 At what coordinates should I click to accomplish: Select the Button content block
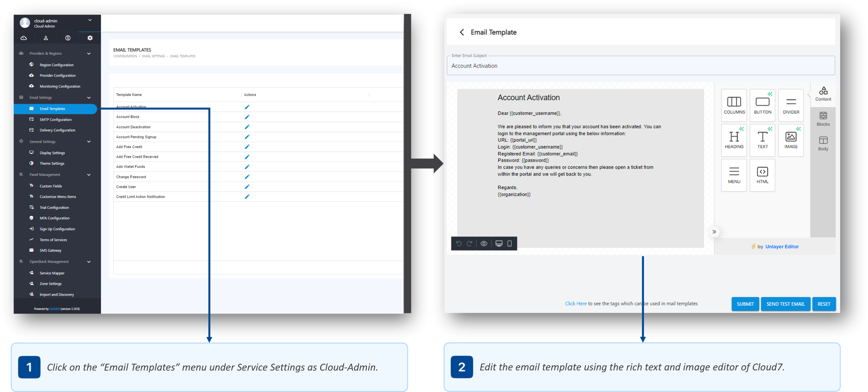[762, 105]
